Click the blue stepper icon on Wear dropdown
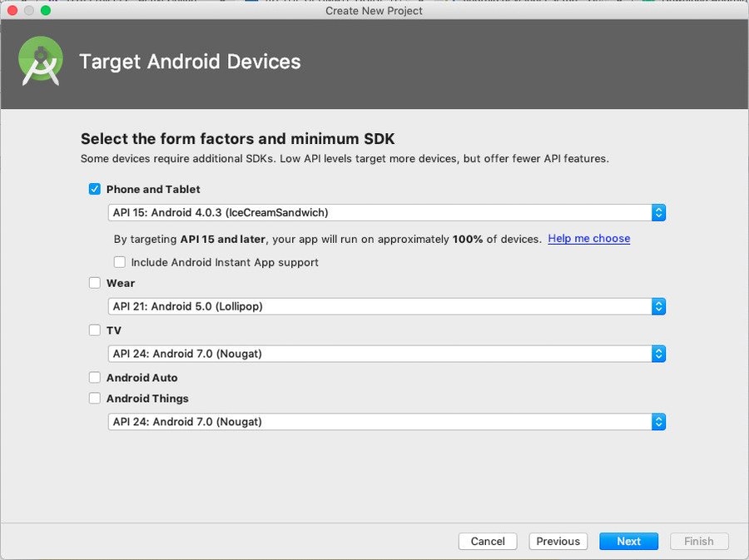The image size is (749, 560). point(658,306)
